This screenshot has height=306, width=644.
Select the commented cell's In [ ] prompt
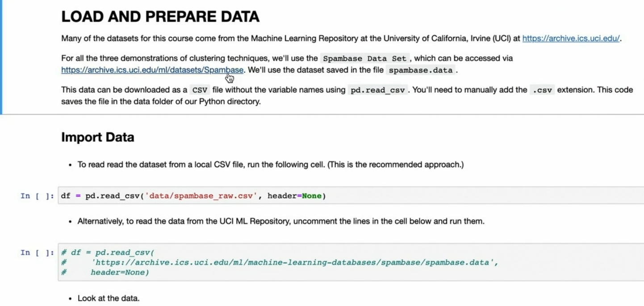click(37, 252)
